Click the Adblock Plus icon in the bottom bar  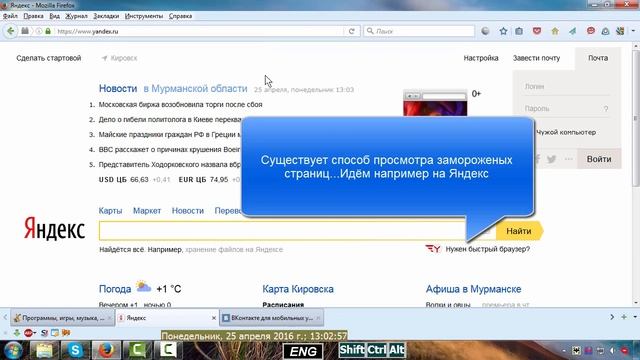(x=29, y=333)
